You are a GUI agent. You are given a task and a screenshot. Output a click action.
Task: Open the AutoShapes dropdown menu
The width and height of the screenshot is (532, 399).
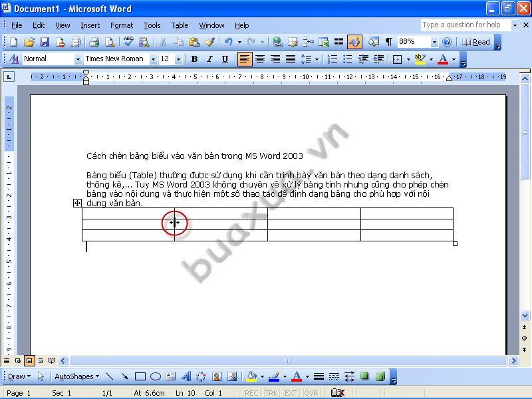click(76, 376)
